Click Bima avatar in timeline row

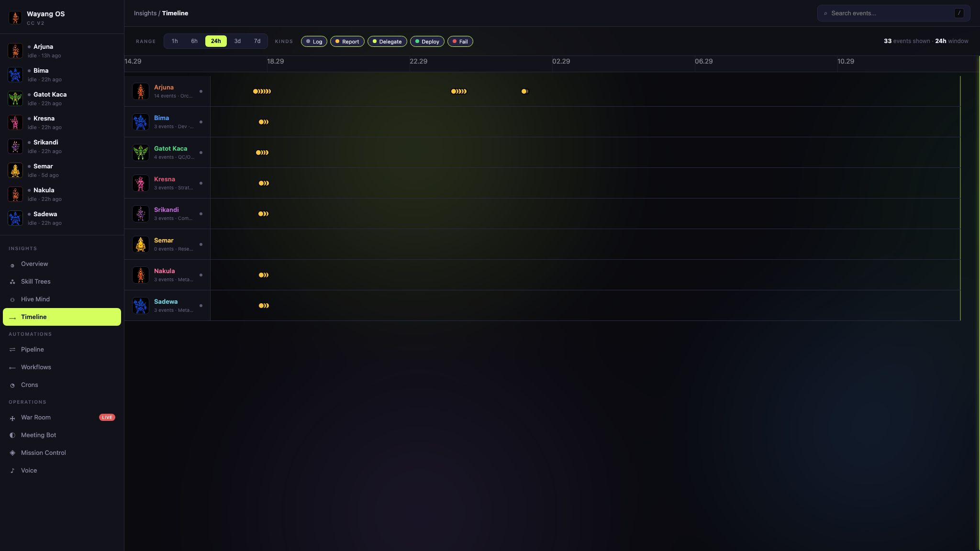(x=141, y=122)
